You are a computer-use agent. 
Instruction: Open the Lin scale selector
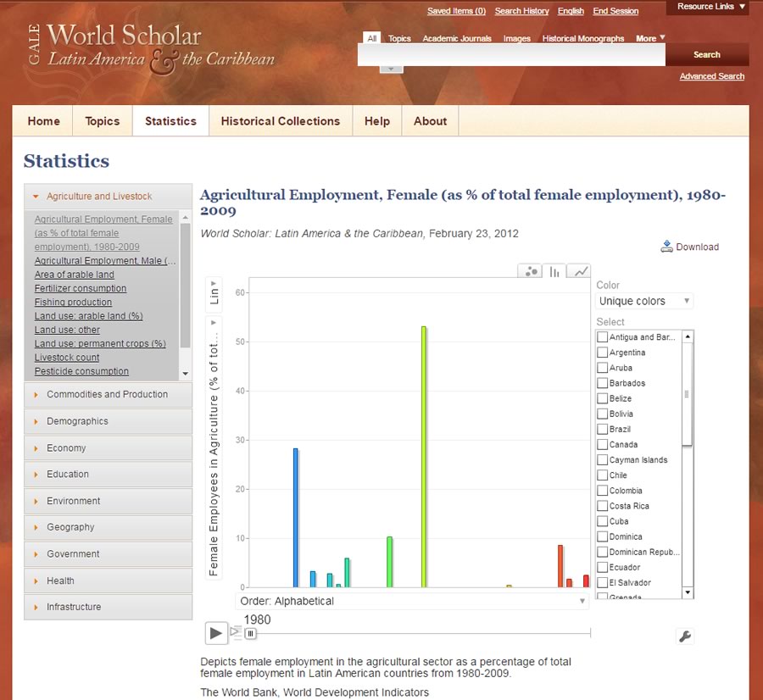click(214, 294)
